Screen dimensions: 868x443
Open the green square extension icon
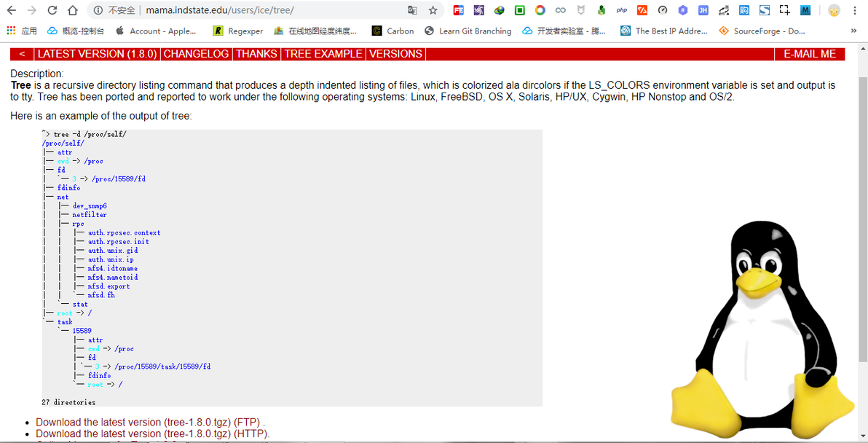(519, 10)
